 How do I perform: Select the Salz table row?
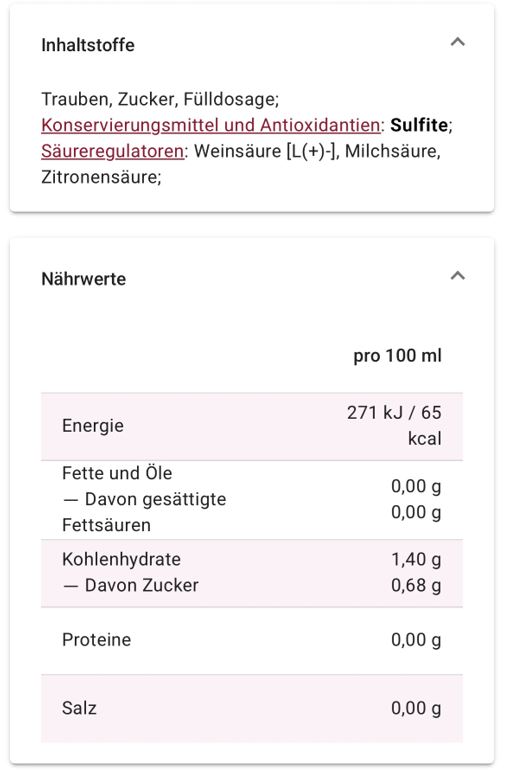pos(252,708)
